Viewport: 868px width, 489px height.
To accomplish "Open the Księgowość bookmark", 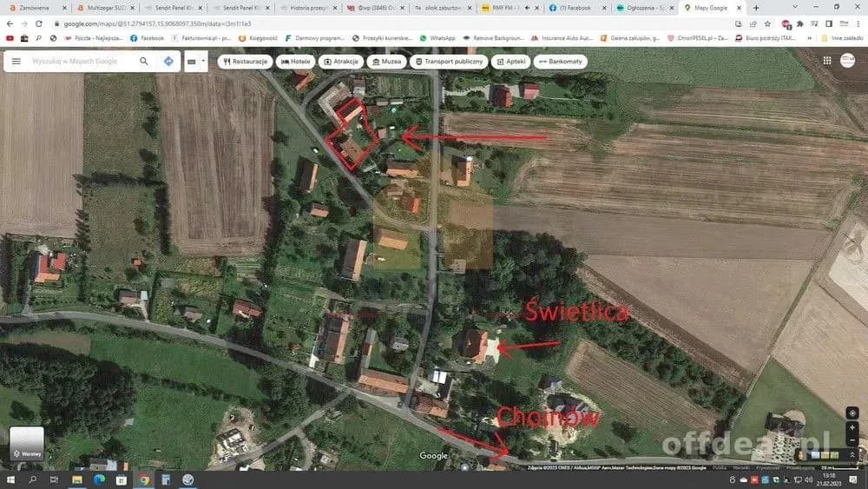I will tap(258, 38).
